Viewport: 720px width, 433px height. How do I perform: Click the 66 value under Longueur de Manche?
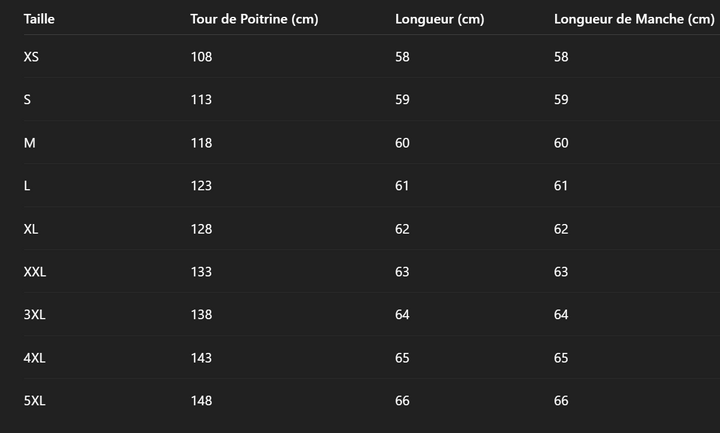561,401
